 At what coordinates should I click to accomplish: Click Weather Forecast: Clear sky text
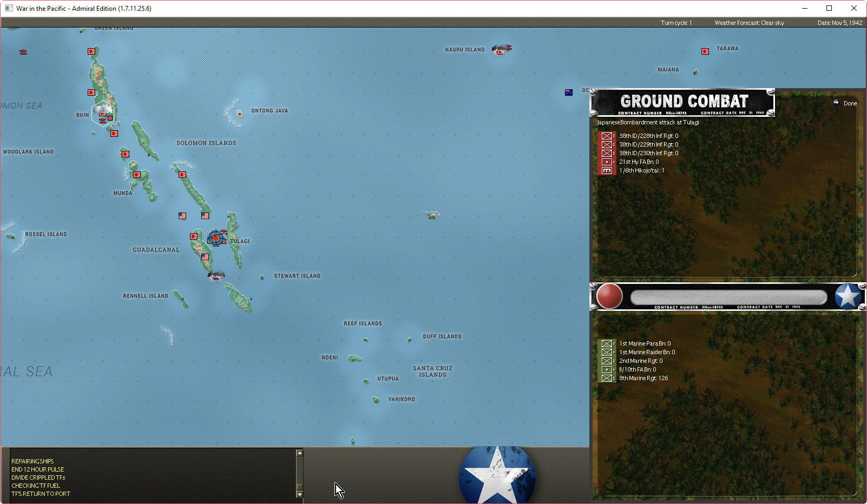pyautogui.click(x=749, y=23)
